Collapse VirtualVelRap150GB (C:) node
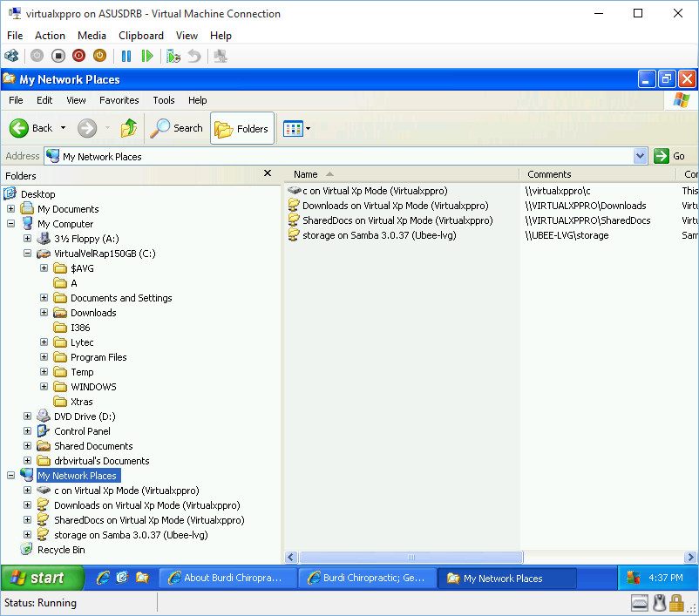 pyautogui.click(x=28, y=254)
